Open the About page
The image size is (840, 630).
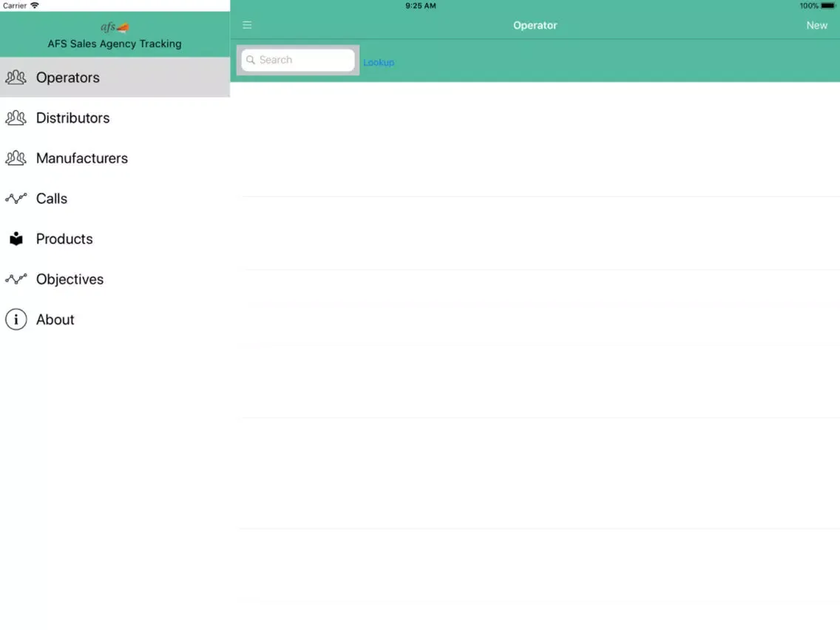pyautogui.click(x=115, y=319)
